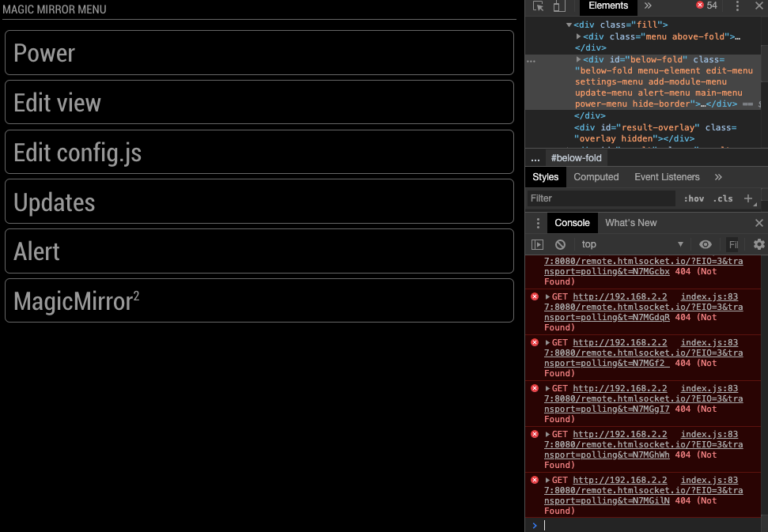Open the Event Listeners tab
The image size is (768, 532).
667,177
